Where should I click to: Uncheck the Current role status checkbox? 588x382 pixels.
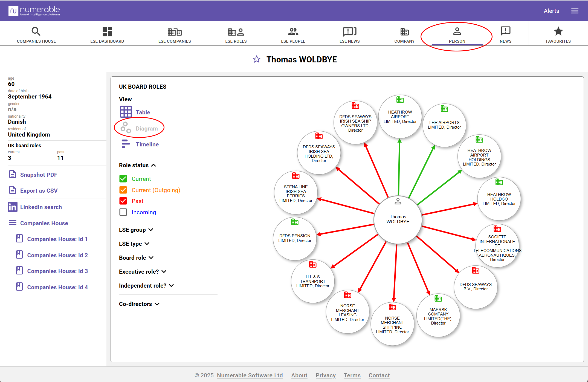point(123,179)
